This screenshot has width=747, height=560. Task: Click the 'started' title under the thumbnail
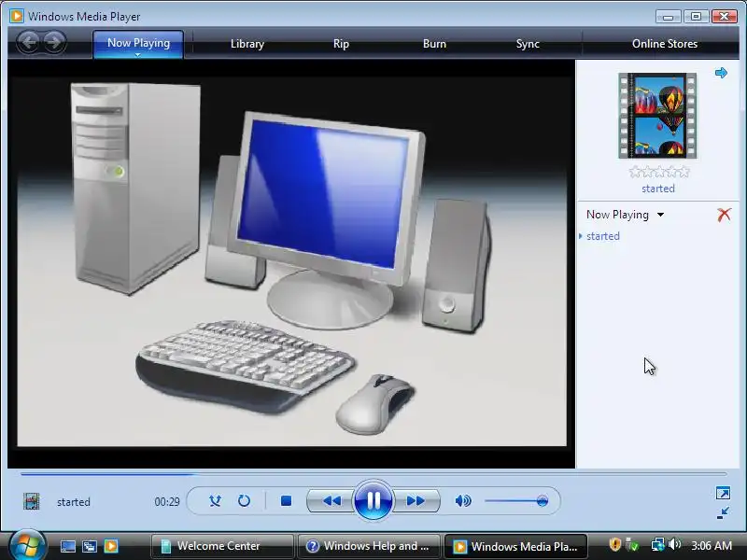[658, 189]
